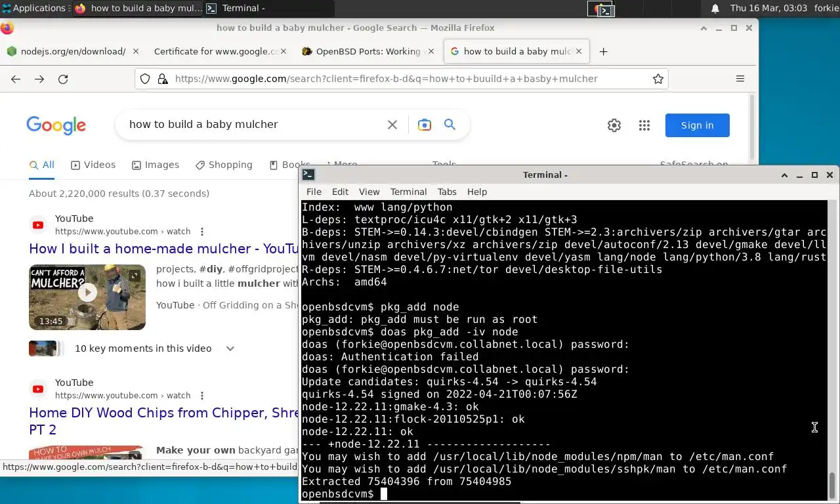The image size is (840, 504).
Task: Go forward with the Firefox forward arrow
Action: coord(39,79)
